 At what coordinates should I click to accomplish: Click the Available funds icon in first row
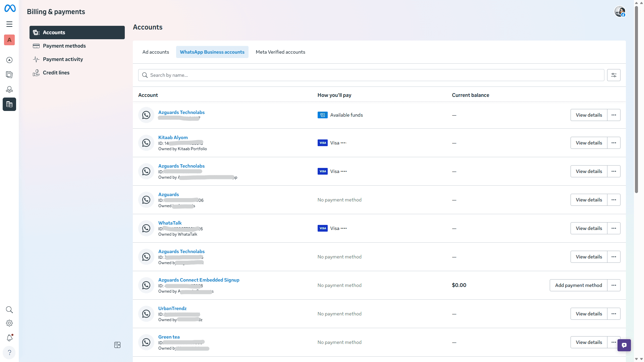tap(323, 115)
